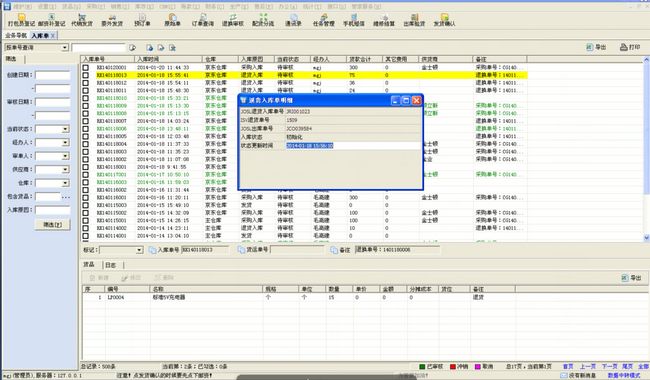
Task: Click the 发货确认 toolbar icon
Action: [x=444, y=20]
